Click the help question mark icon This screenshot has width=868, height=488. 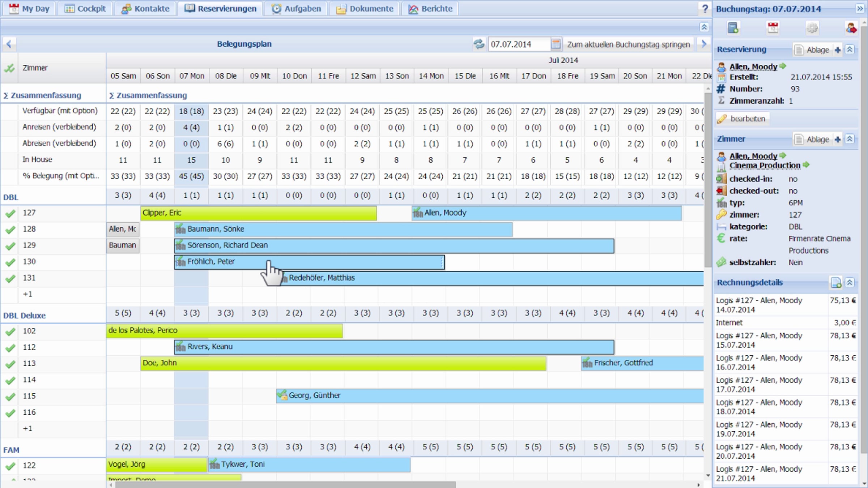coord(705,8)
